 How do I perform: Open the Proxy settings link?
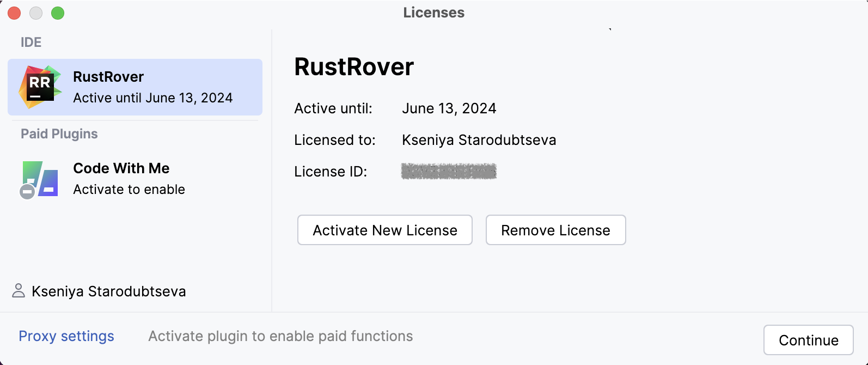(x=66, y=336)
